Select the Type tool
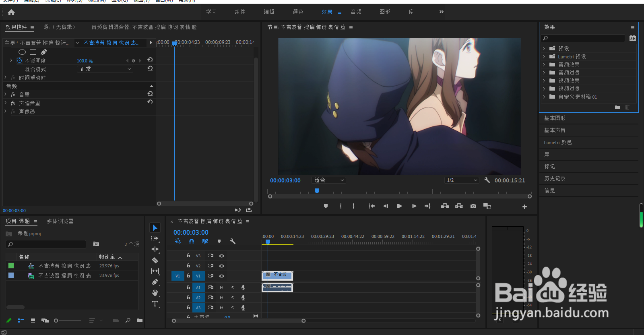Viewport: 644px width, 335px height. (155, 304)
